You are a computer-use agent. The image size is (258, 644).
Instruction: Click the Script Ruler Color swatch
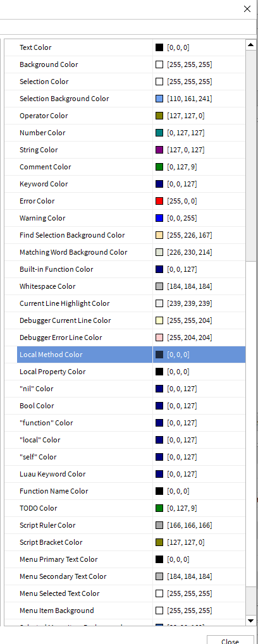tap(159, 525)
